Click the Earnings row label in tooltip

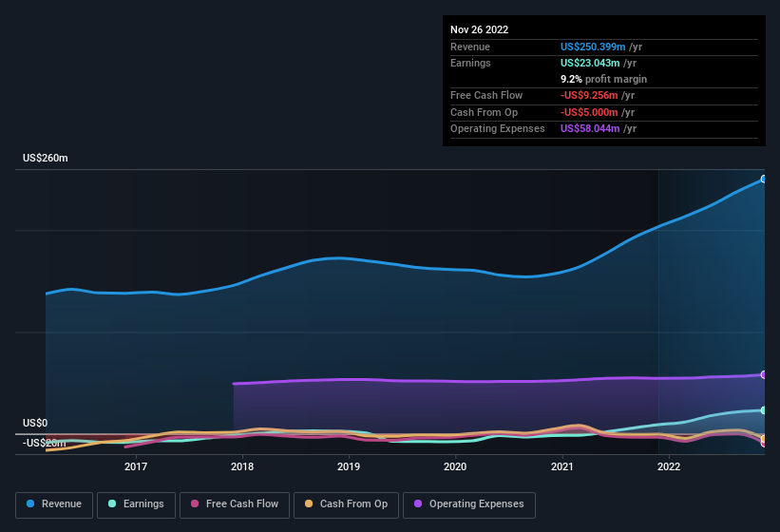470,63
